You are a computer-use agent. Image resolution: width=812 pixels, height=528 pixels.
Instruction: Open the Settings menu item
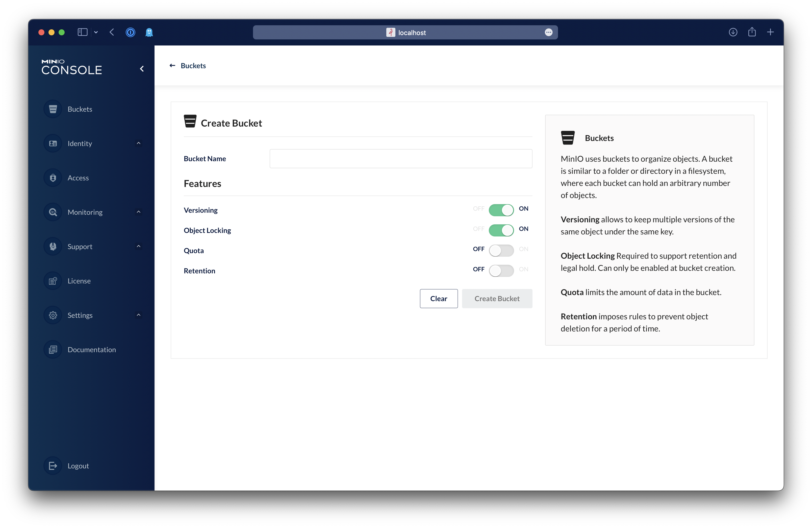coord(80,315)
